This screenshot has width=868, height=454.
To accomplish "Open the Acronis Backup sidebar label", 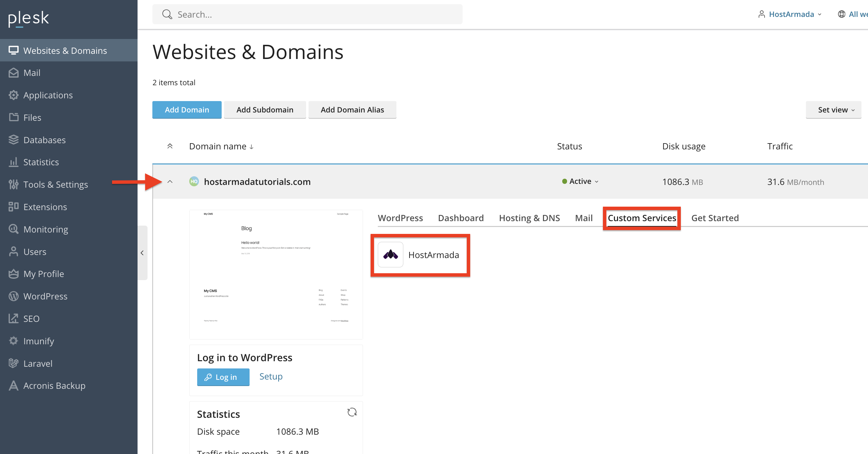I will (x=54, y=386).
